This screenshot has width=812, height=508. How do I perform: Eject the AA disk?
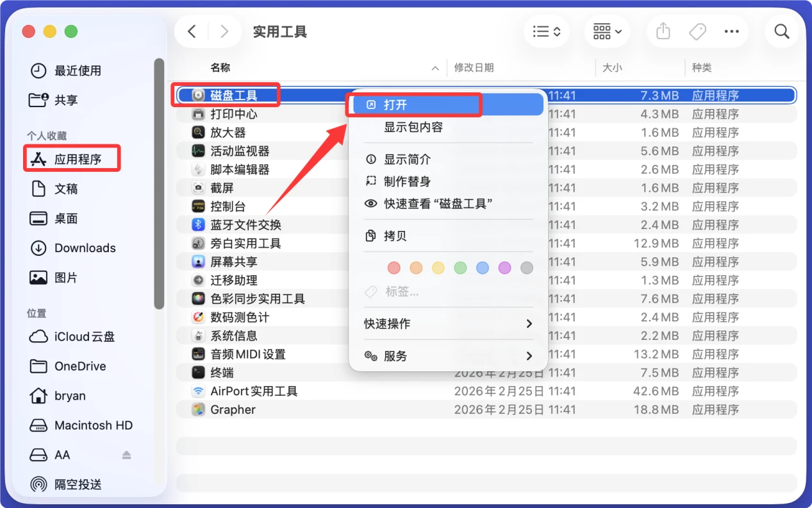[x=126, y=455]
